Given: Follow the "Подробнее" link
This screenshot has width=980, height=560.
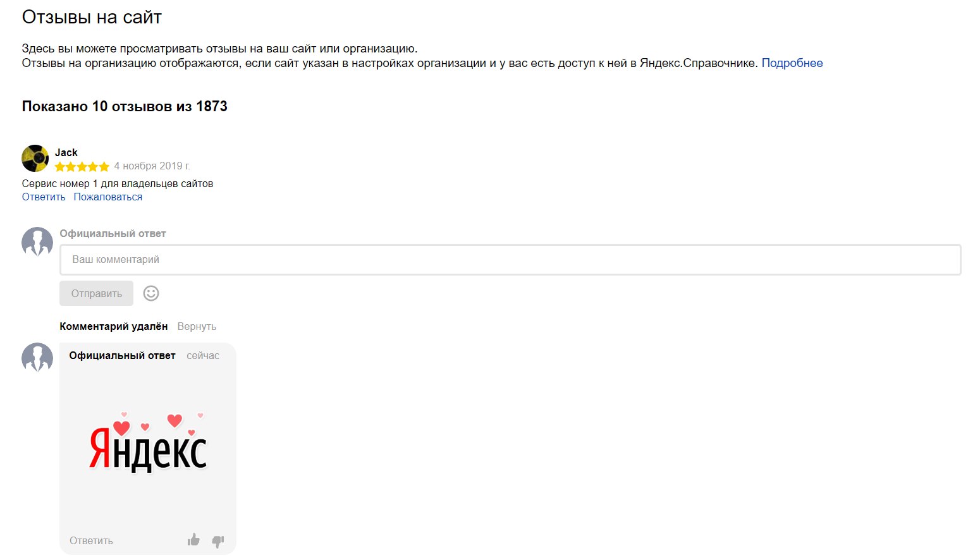Looking at the screenshot, I should point(792,63).
